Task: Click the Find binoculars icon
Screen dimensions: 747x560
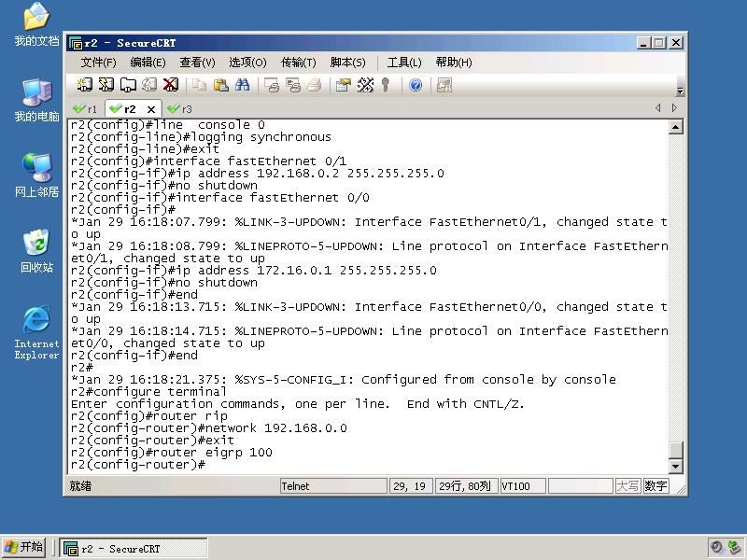Action: (242, 85)
